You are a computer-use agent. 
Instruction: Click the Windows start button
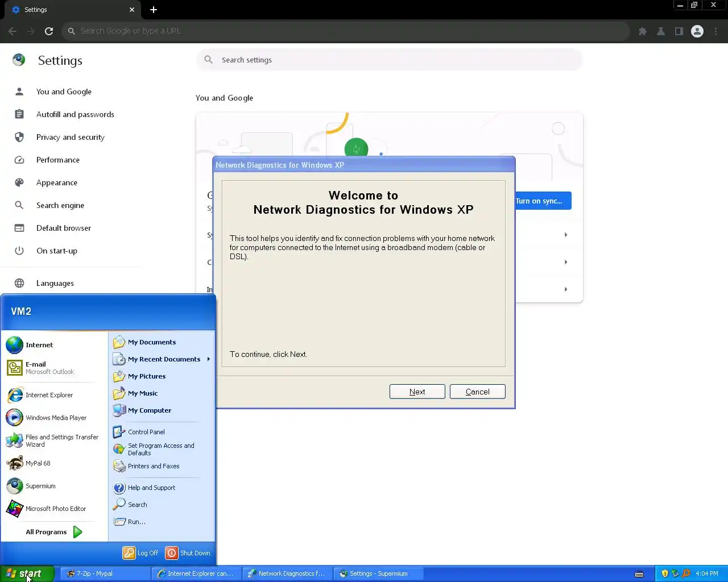[x=27, y=573]
